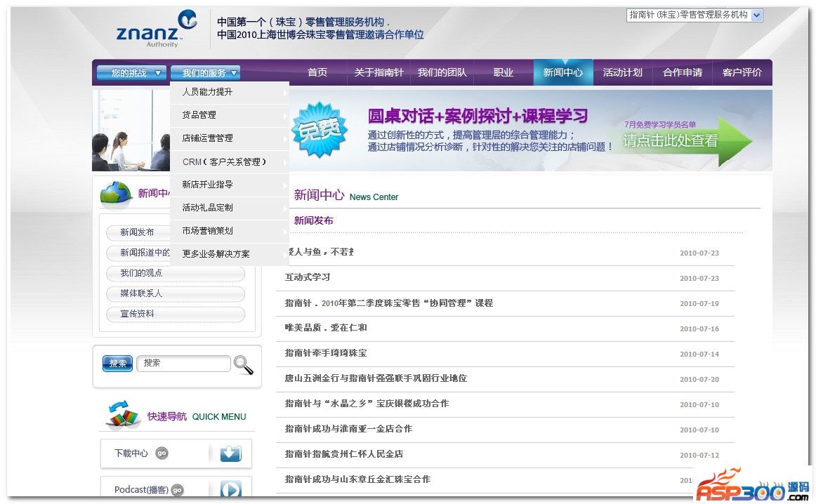Open 新闻发布 sidebar button
Image resolution: width=816 pixels, height=504 pixels.
click(138, 232)
